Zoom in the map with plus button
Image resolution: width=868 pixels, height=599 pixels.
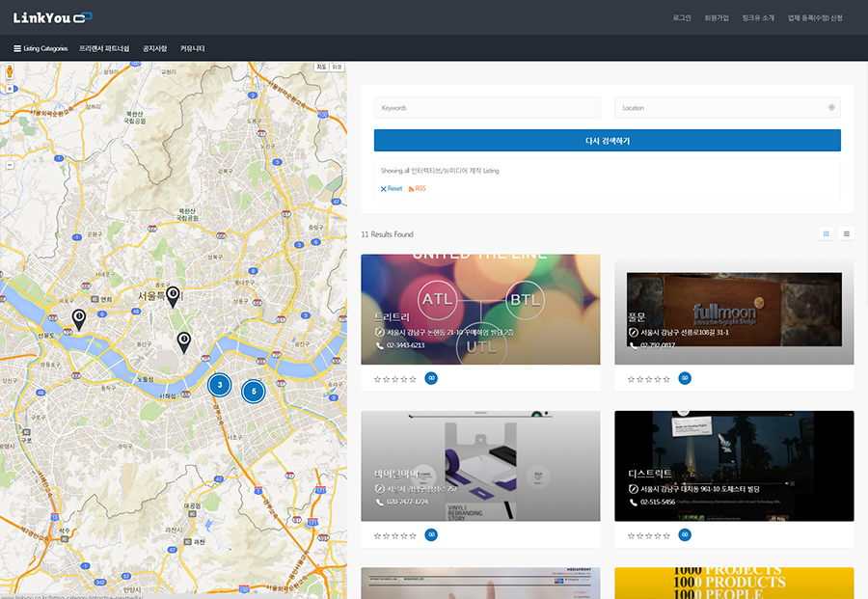[10, 89]
